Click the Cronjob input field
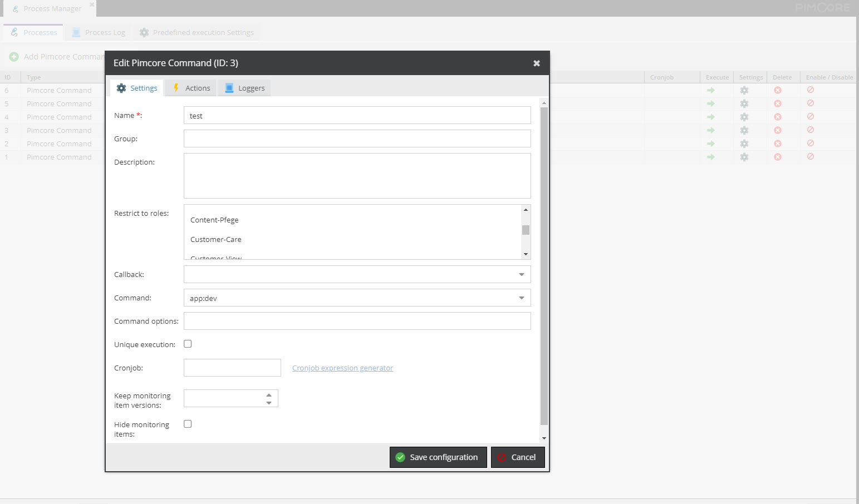 pos(232,368)
